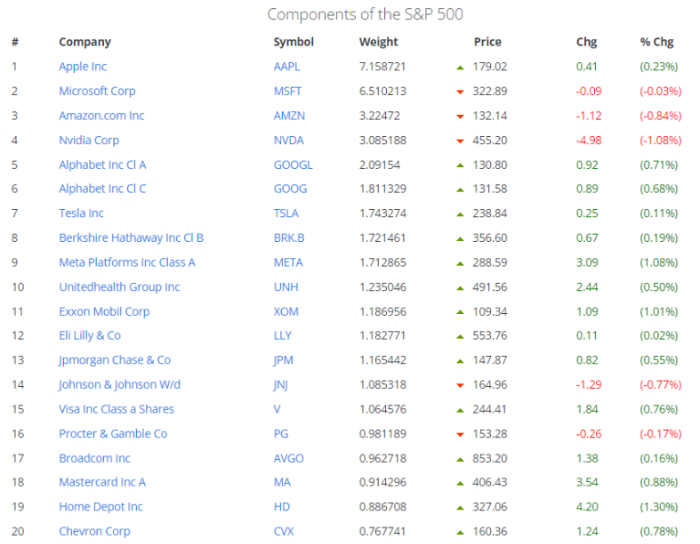Click the MSFT ticker symbol
The height and width of the screenshot is (544, 700).
288,91
